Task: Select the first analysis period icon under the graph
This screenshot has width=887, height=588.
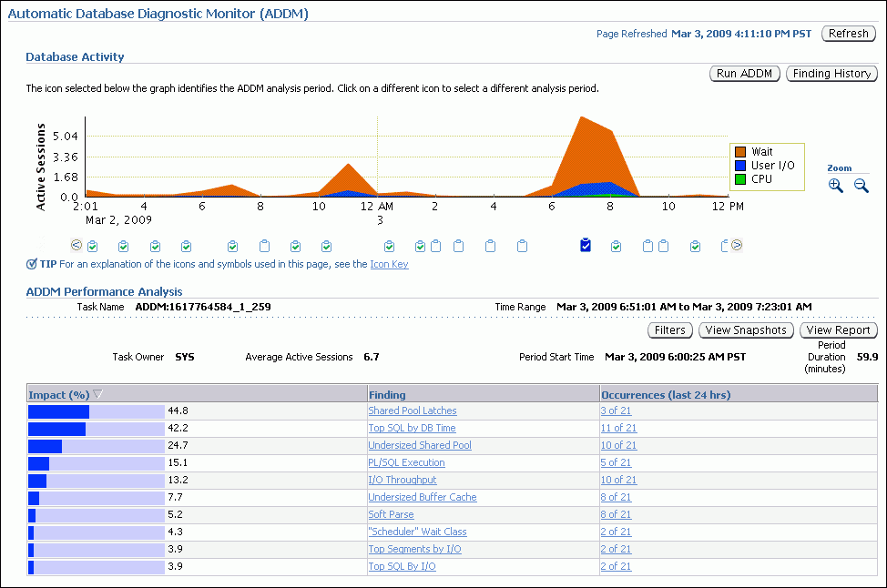Action: click(92, 246)
